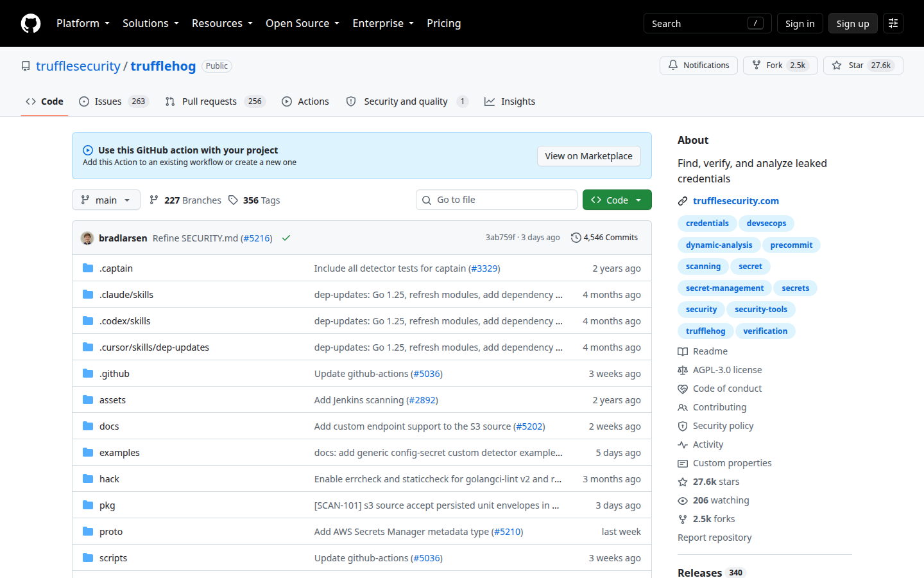924x578 pixels.
Task: Click bradlarsen's avatar image
Action: pos(87,238)
